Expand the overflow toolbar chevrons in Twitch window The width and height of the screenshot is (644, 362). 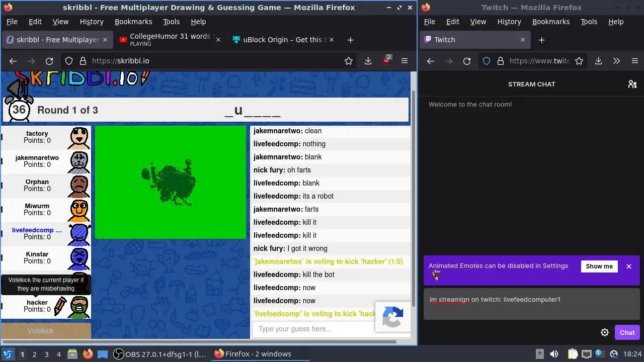tap(617, 61)
